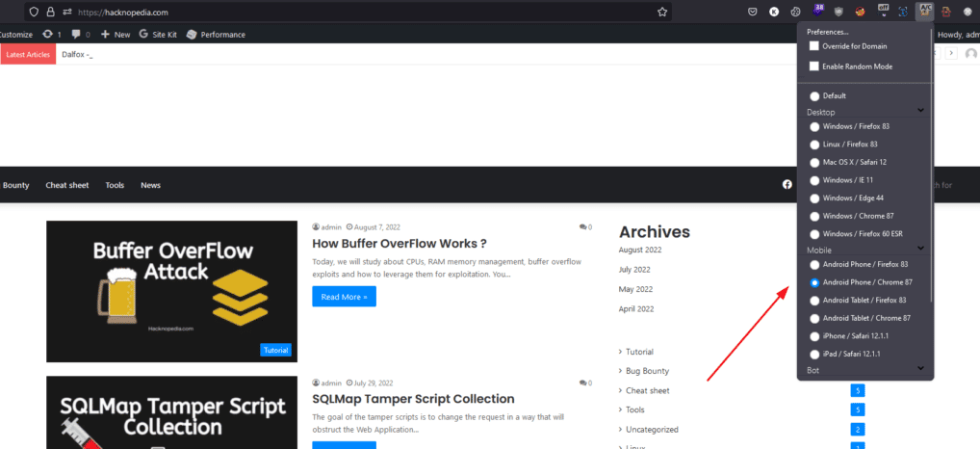Collapse the Mobile section chevron
The height and width of the screenshot is (449, 980).
(x=920, y=249)
